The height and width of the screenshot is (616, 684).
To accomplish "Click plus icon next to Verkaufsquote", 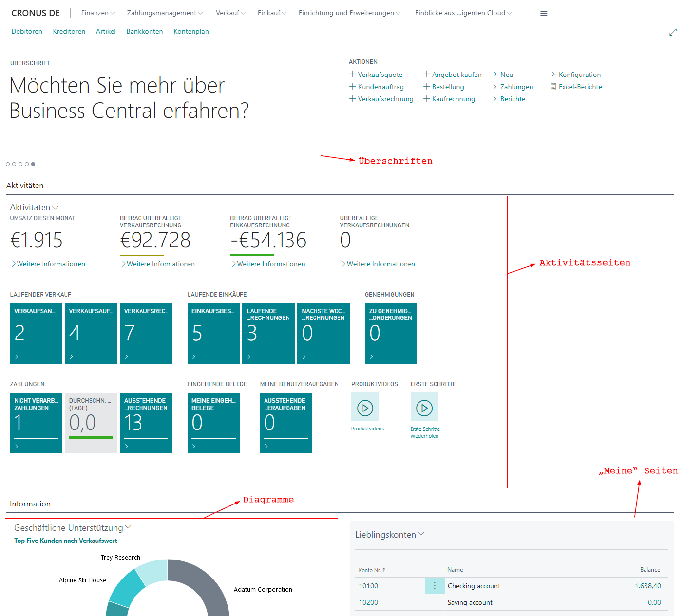I will [x=352, y=74].
